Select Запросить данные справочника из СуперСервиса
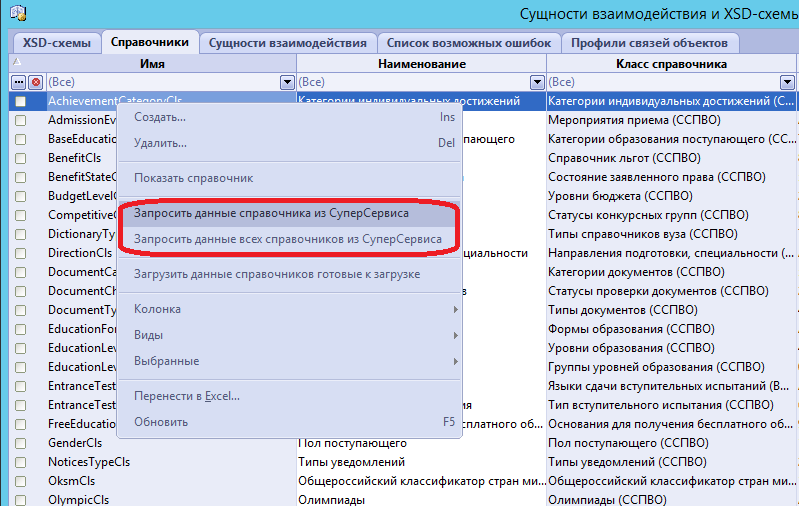This screenshot has width=799, height=506. point(289,214)
